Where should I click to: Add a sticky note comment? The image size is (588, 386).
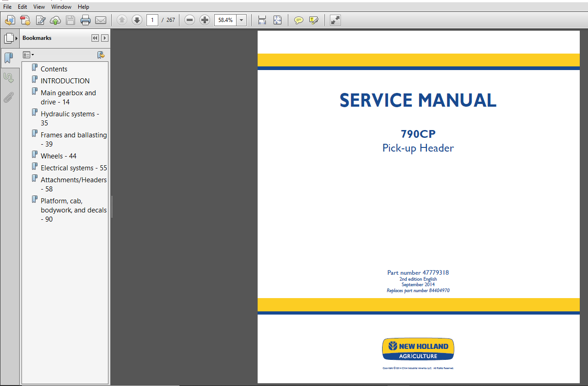coord(299,20)
